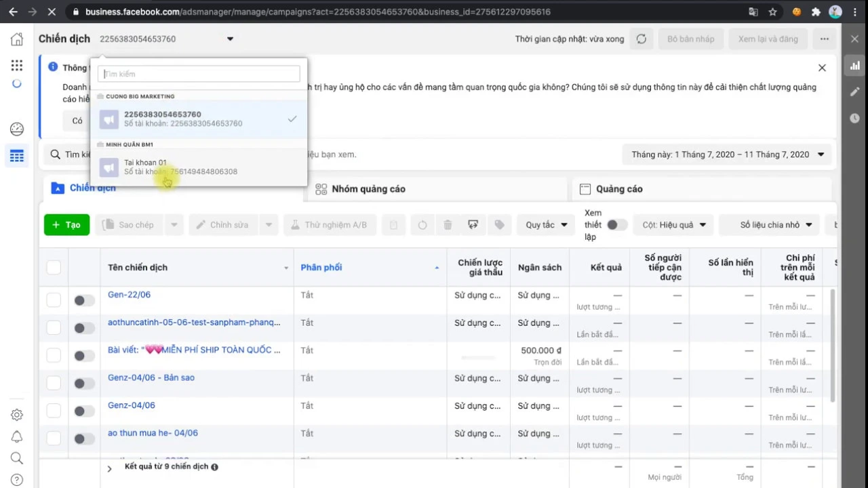Click the browser back arrow
868x488 pixels.
coord(13,12)
